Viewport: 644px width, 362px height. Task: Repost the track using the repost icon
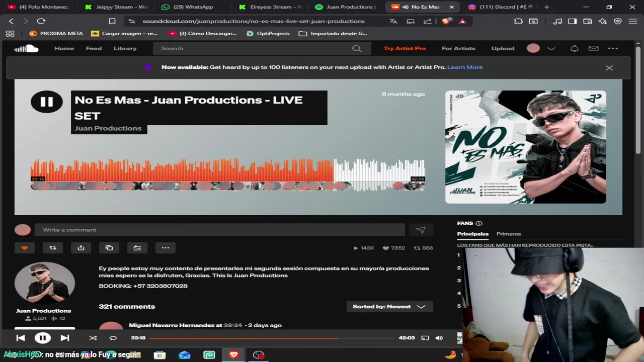pyautogui.click(x=53, y=248)
